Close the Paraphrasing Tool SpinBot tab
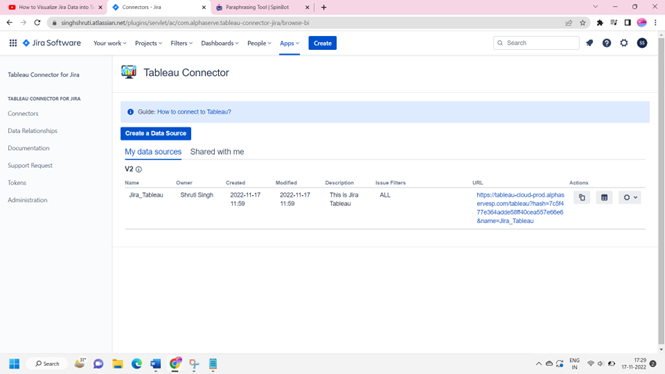 307,7
